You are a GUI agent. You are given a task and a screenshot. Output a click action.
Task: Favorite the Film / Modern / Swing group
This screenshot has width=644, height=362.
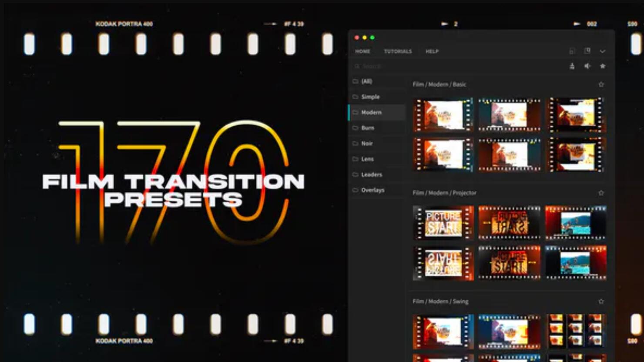pyautogui.click(x=601, y=301)
